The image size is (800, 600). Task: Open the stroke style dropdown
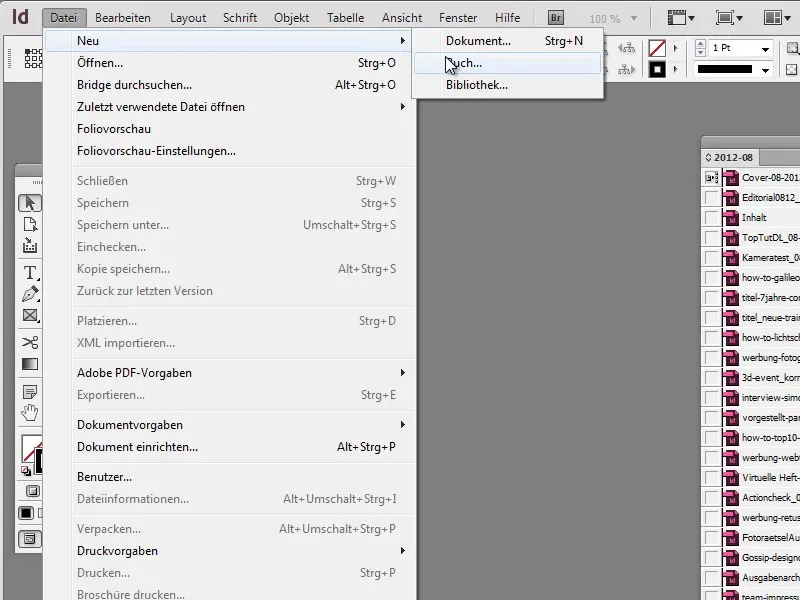765,70
